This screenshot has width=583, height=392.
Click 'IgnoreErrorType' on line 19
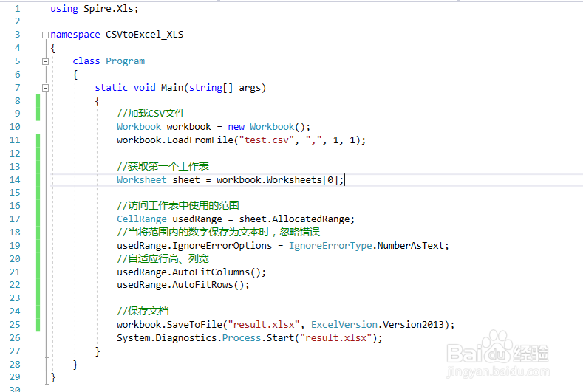330,246
